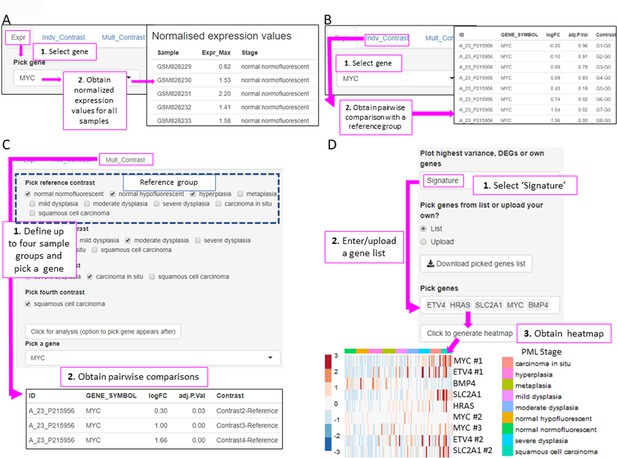
Task: Click SLC2A1 #2 row label on heatmap
Action: [473, 450]
